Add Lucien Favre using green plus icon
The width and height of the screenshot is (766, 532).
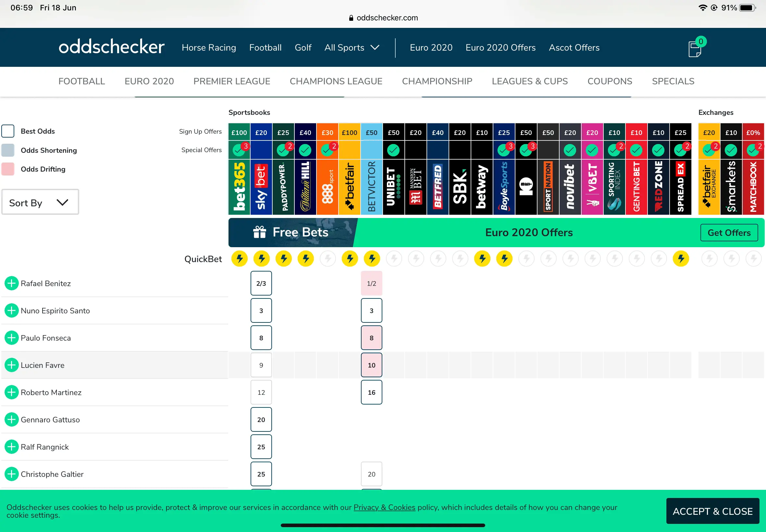point(11,365)
